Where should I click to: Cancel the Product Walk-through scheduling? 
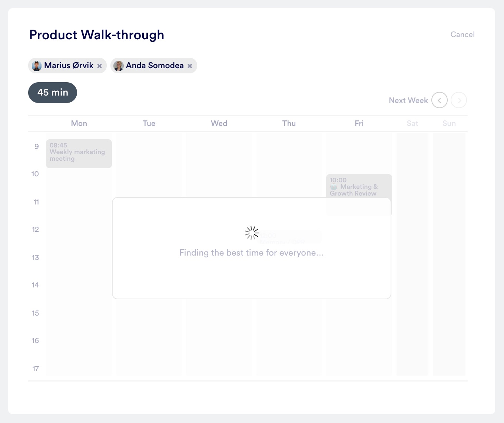[462, 34]
